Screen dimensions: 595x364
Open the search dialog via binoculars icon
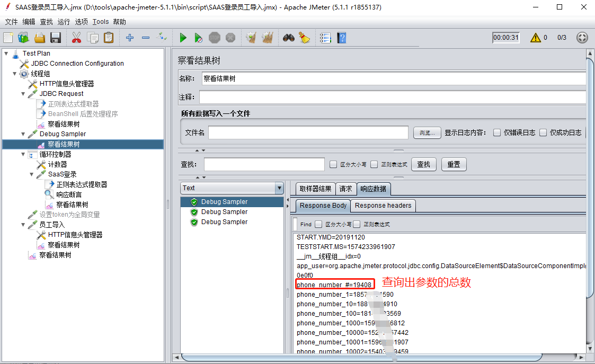[x=286, y=38]
